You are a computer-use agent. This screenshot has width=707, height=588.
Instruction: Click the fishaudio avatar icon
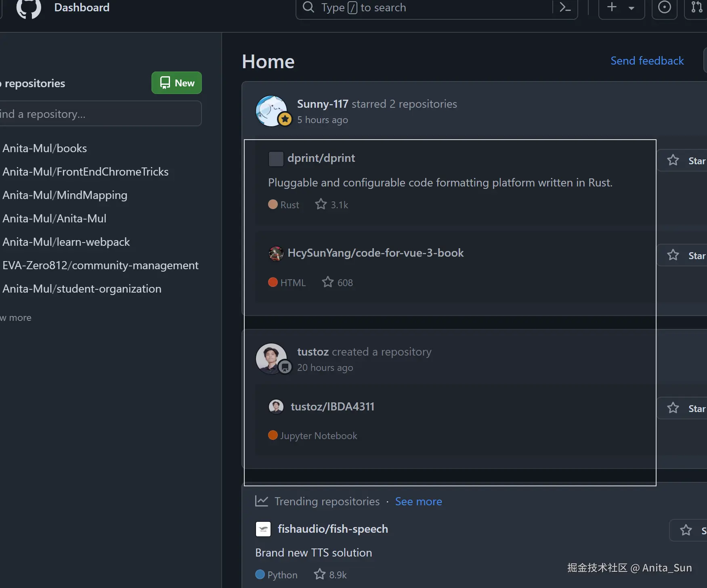[263, 529]
